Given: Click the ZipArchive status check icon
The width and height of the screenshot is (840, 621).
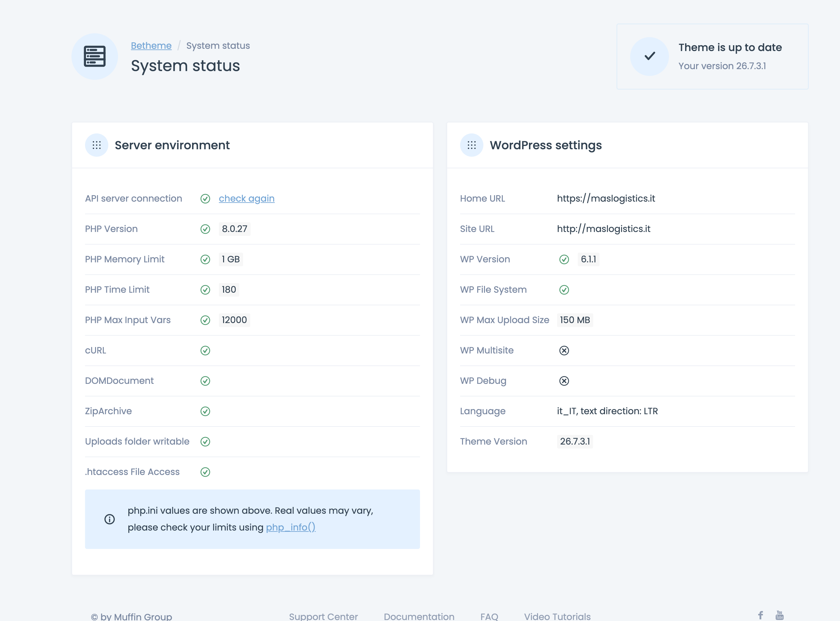Looking at the screenshot, I should (205, 411).
